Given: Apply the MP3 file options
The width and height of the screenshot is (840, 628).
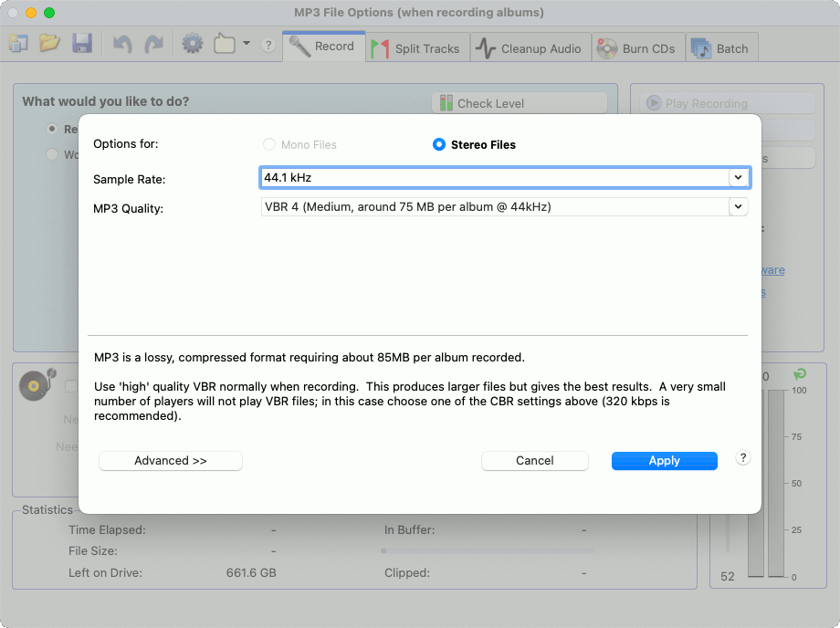Looking at the screenshot, I should pos(665,461).
